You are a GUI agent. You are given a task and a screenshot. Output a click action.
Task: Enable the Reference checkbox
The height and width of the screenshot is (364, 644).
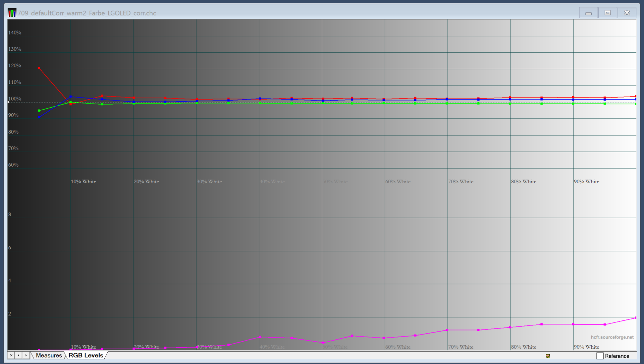(600, 356)
